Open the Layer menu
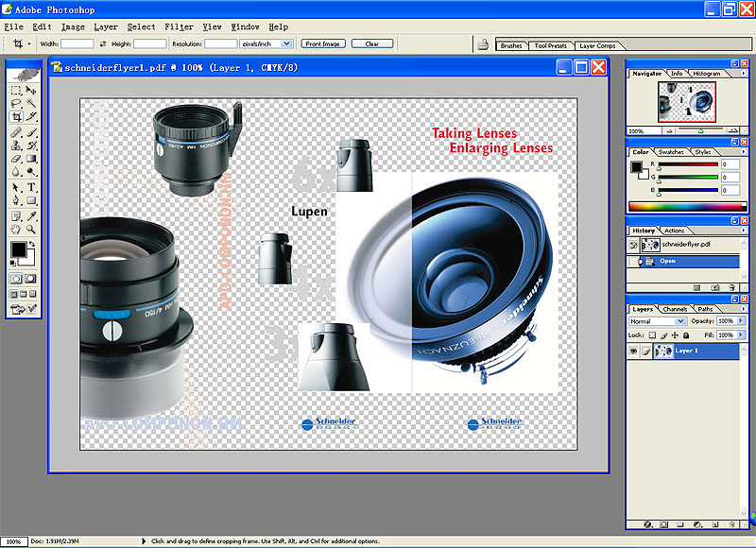 pyautogui.click(x=106, y=27)
